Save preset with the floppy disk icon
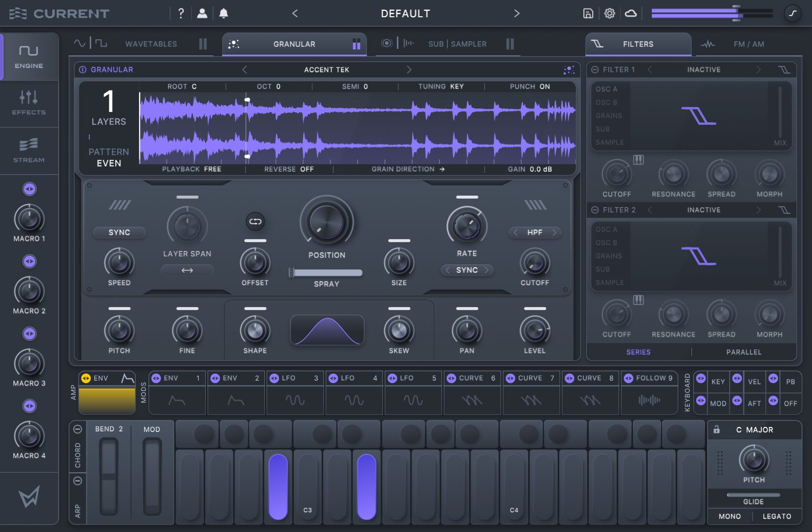The image size is (812, 532). click(x=588, y=13)
